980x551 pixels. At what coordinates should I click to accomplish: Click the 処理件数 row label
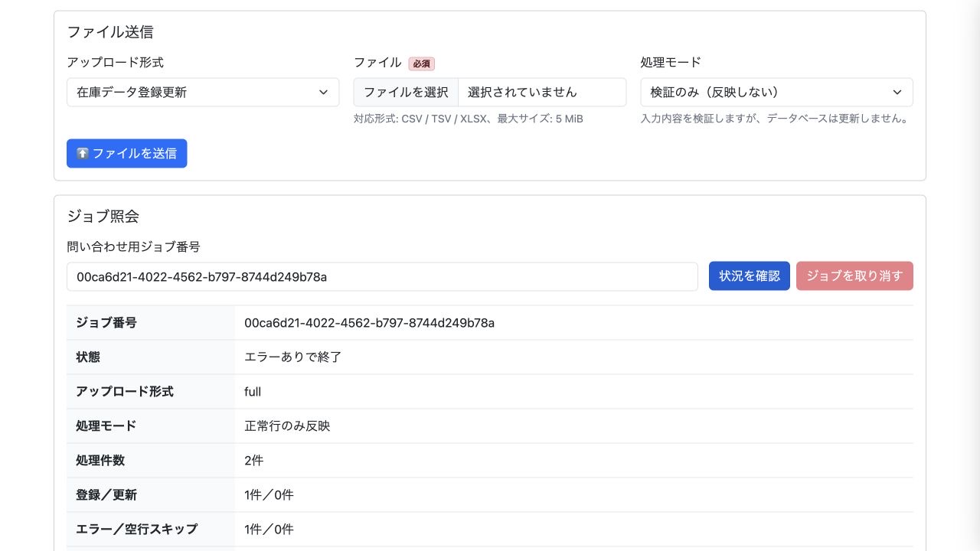point(100,461)
